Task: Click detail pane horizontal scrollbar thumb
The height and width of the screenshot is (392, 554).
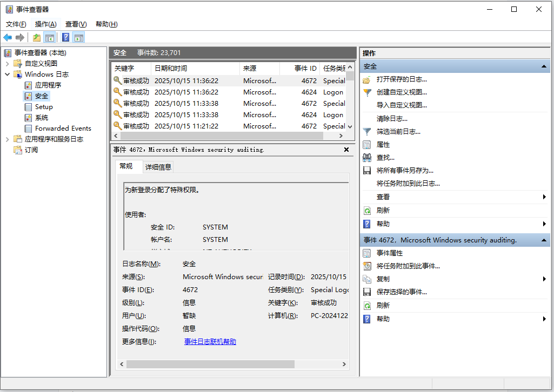Action: pos(211,364)
